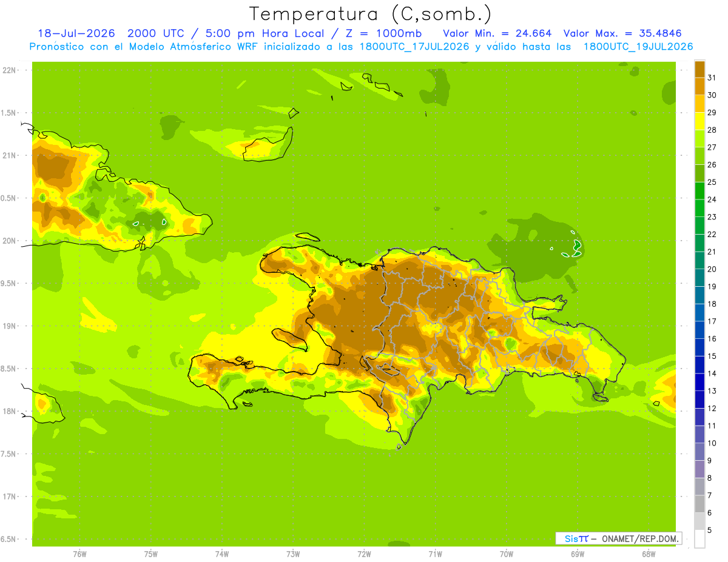Screen dimensions: 728x562
Task: Click the dark brown legend swatch above 31
Action: click(x=699, y=69)
